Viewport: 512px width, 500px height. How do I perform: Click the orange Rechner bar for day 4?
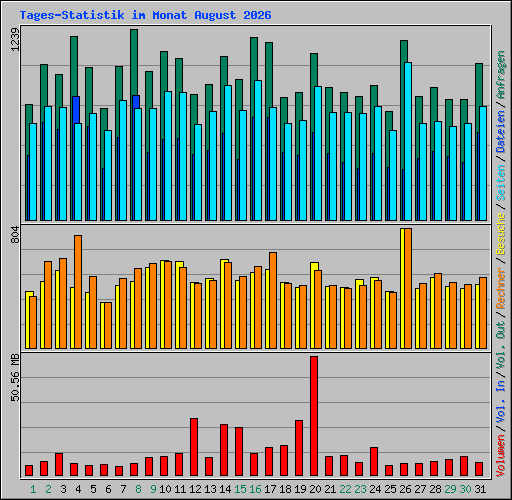[x=78, y=292]
